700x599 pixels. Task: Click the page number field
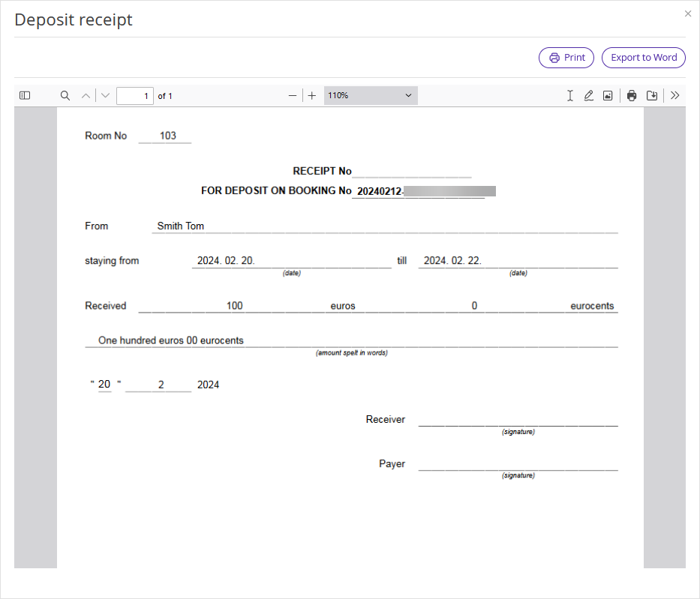pos(135,96)
